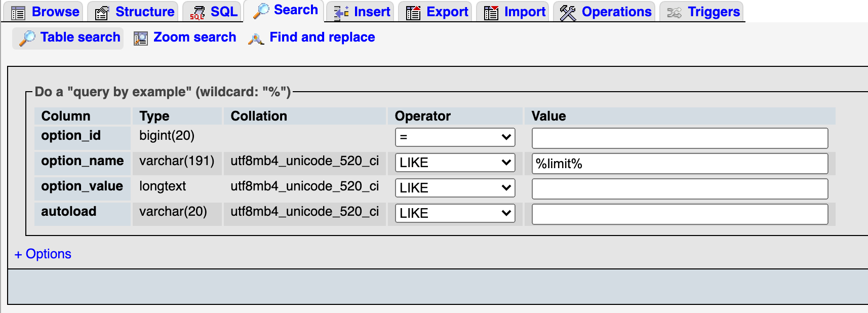The height and width of the screenshot is (313, 868).
Task: Click the Value header cell
Action: pyautogui.click(x=680, y=116)
